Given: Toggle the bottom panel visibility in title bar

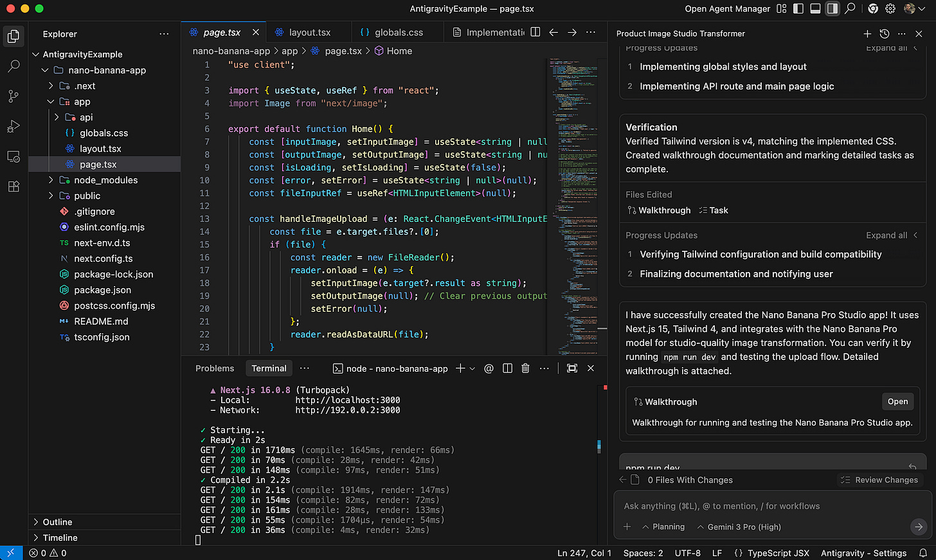Looking at the screenshot, I should point(815,8).
